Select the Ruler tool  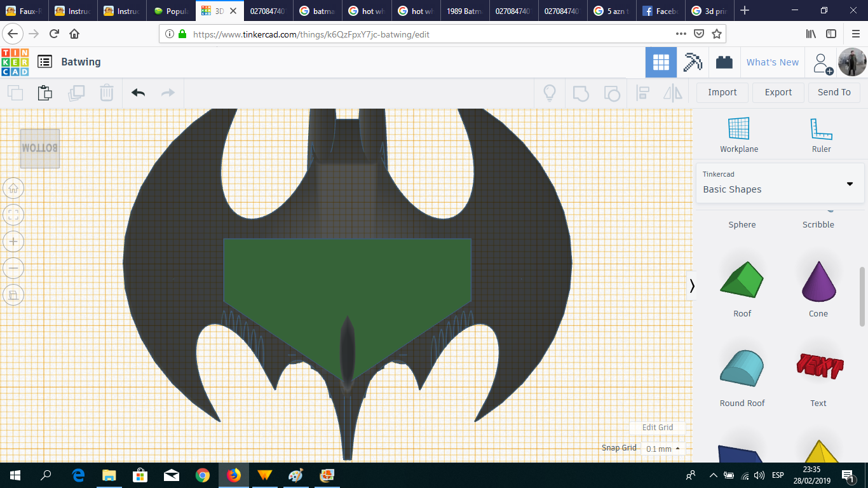tap(821, 135)
